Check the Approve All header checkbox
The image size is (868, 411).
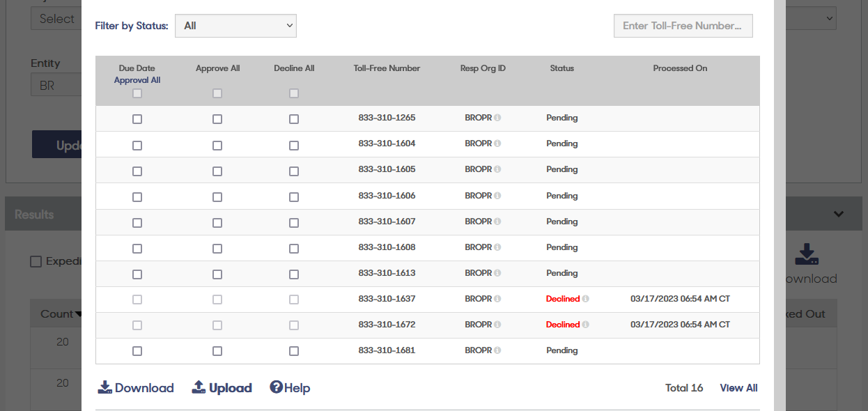click(217, 92)
